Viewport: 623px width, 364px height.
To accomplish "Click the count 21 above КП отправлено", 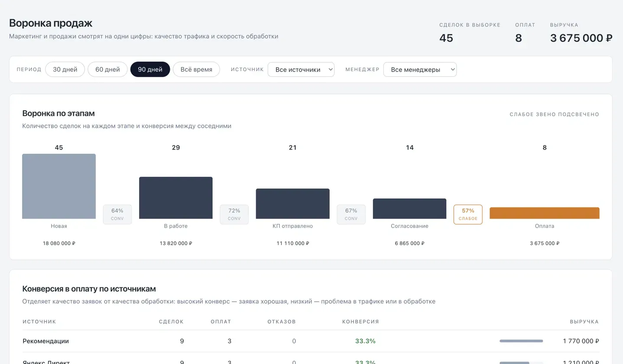I will point(293,148).
